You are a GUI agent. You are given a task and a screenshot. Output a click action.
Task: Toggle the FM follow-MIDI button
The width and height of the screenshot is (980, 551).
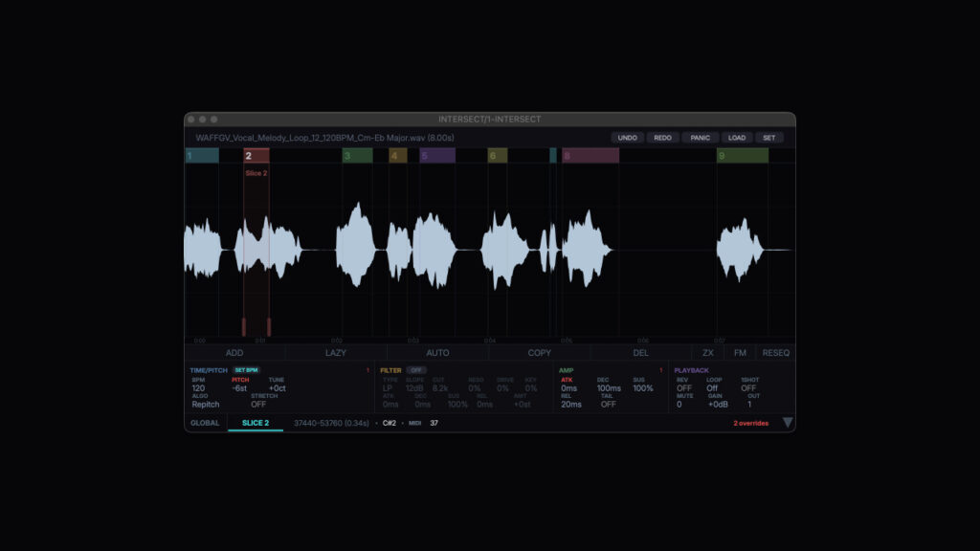click(740, 353)
